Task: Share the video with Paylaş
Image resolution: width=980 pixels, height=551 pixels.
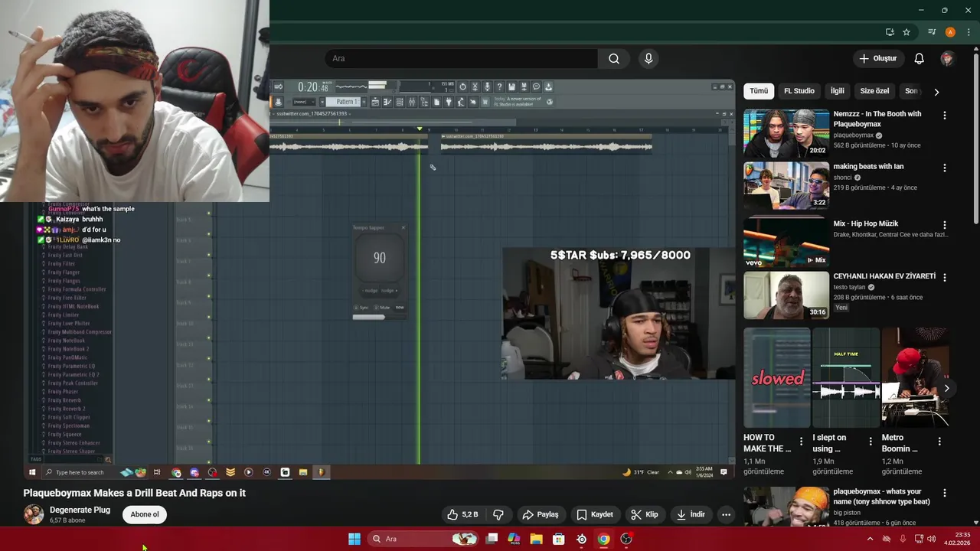Action: (x=540, y=514)
